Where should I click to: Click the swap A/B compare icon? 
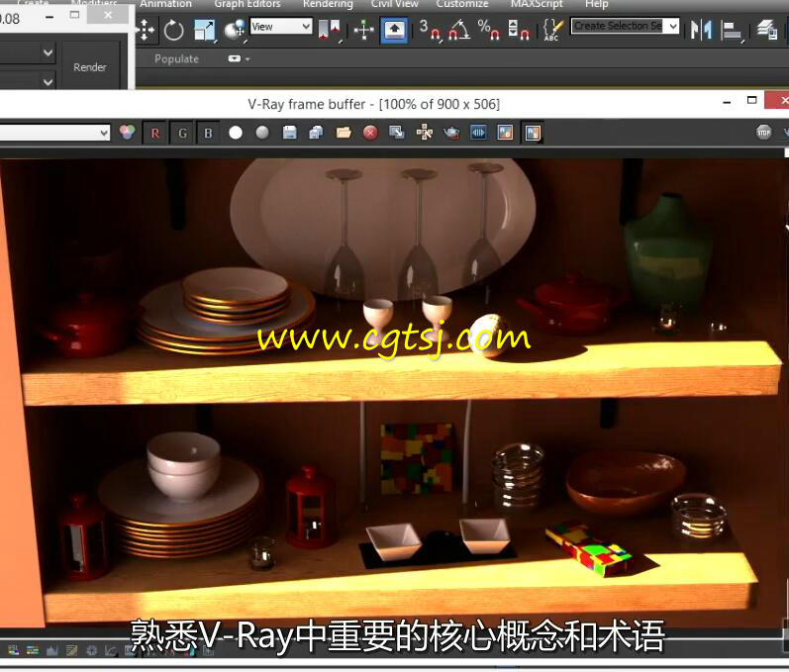(x=505, y=133)
